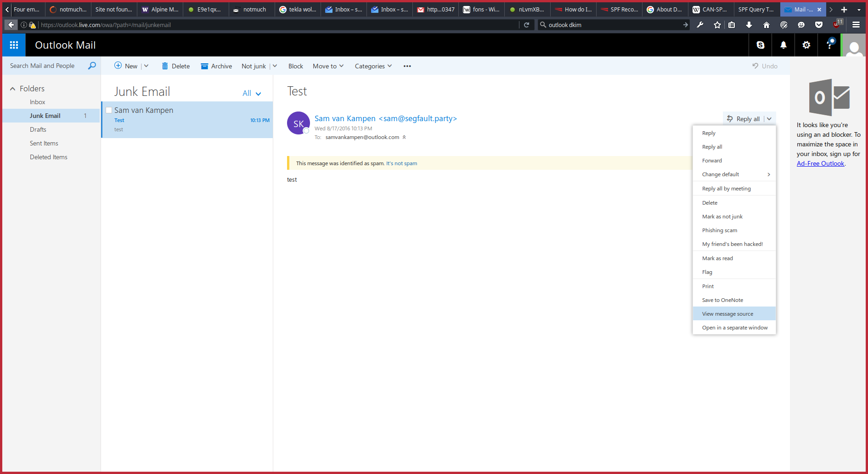The height and width of the screenshot is (474, 868).
Task: Open the Categories dropdown
Action: tap(373, 66)
